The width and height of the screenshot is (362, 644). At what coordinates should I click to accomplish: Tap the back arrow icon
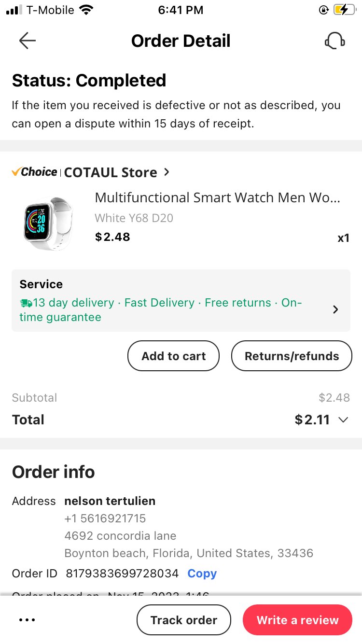coord(28,41)
